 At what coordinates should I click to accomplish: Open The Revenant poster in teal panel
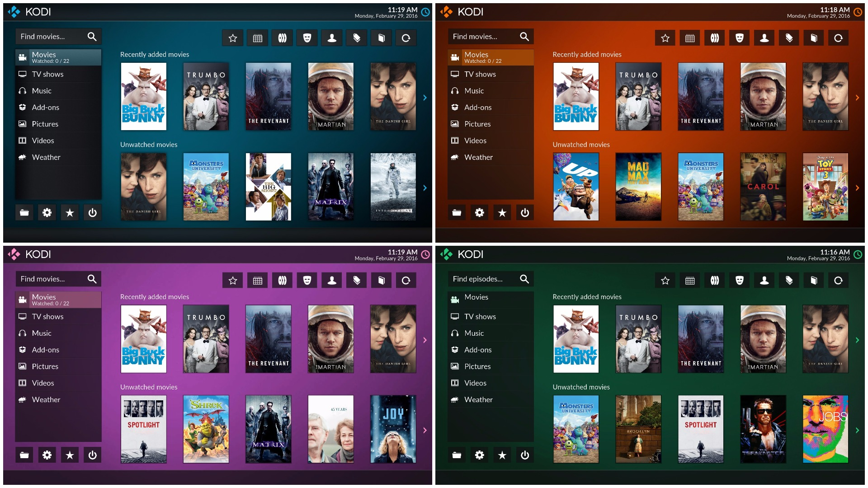tap(269, 97)
